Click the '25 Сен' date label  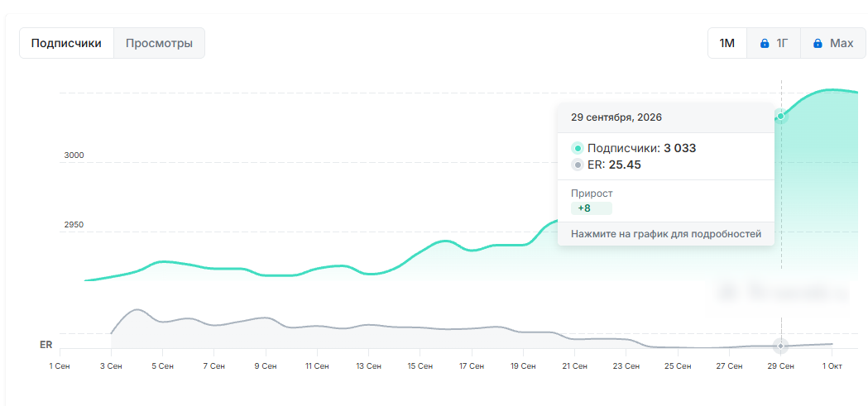tap(678, 366)
